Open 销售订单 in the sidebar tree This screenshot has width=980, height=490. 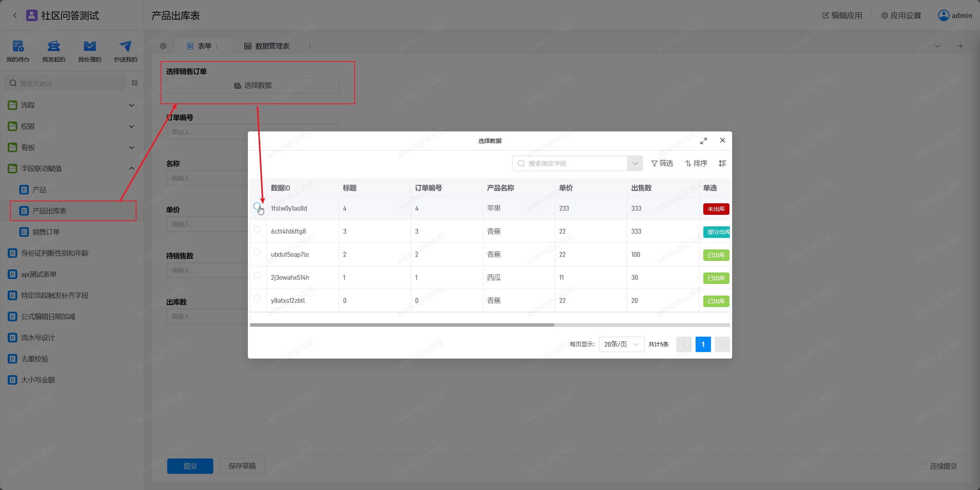tap(46, 232)
